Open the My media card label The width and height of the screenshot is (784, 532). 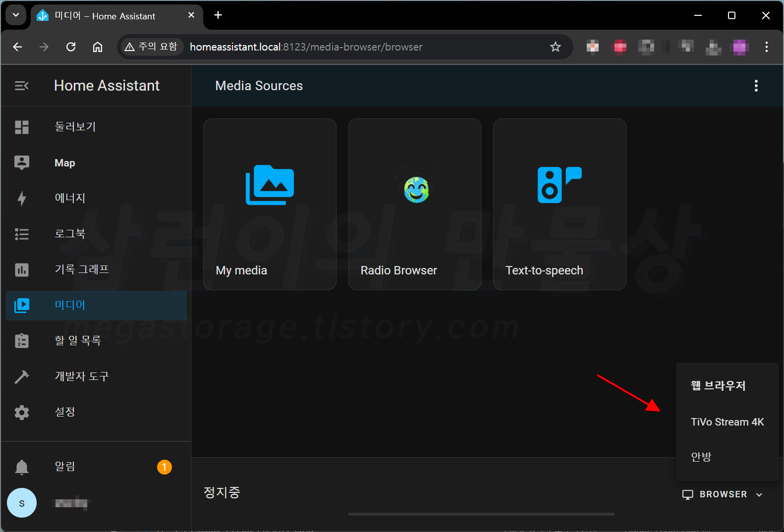pos(241,270)
